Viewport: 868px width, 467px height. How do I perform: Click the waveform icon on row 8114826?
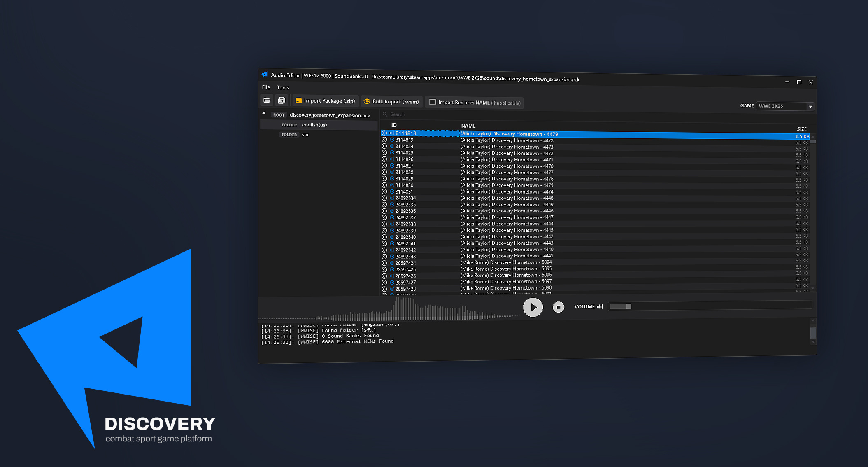384,159
